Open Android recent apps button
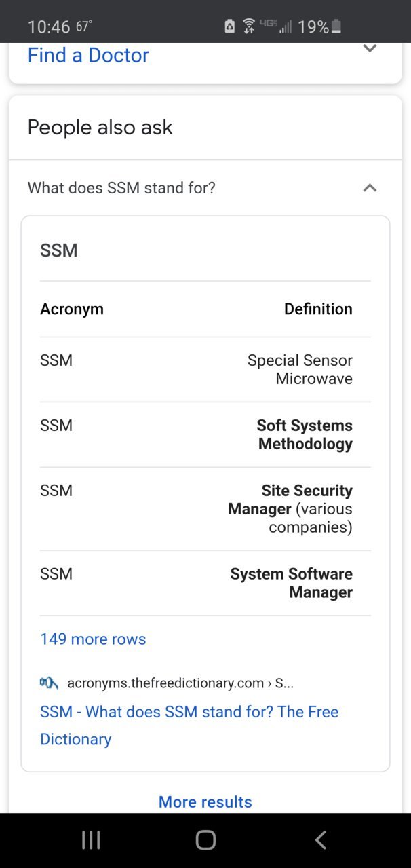The height and width of the screenshot is (868, 411). [91, 840]
